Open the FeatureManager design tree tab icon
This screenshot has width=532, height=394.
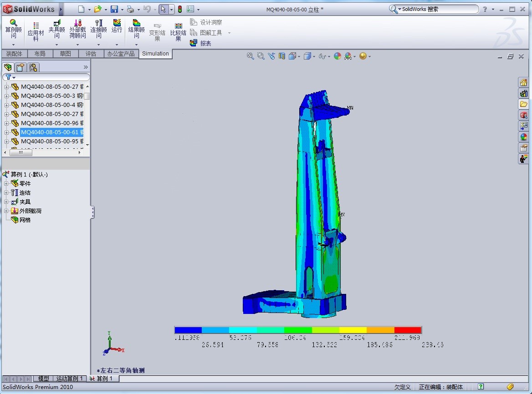[8, 67]
